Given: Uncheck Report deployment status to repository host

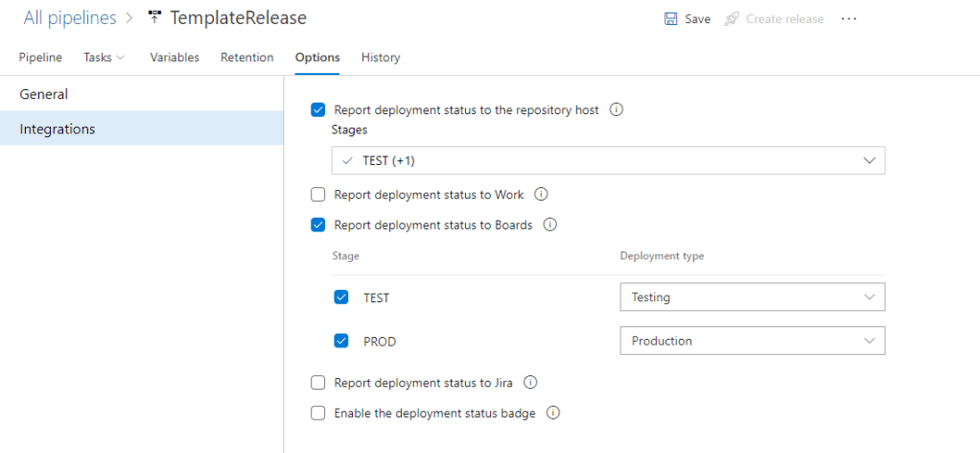Looking at the screenshot, I should [x=318, y=110].
